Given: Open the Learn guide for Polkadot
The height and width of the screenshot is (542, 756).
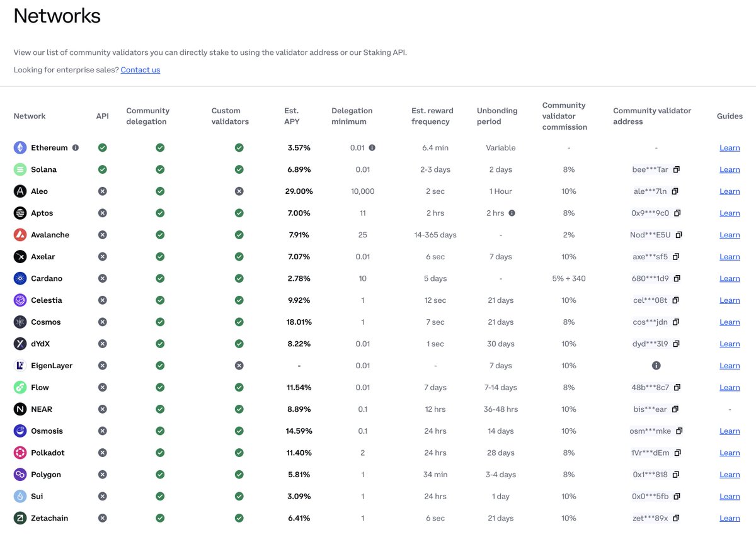Looking at the screenshot, I should tap(730, 453).
